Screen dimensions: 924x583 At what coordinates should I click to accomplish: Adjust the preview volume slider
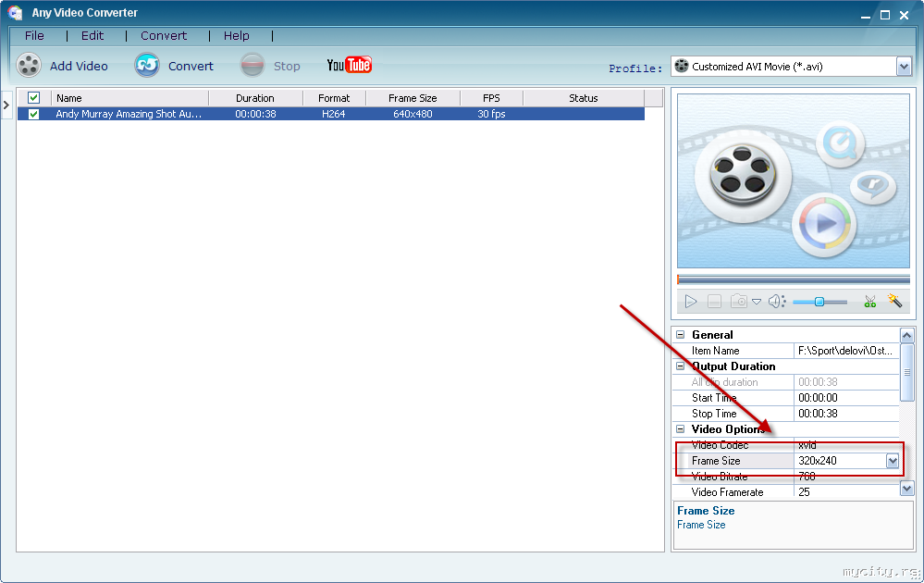819,302
